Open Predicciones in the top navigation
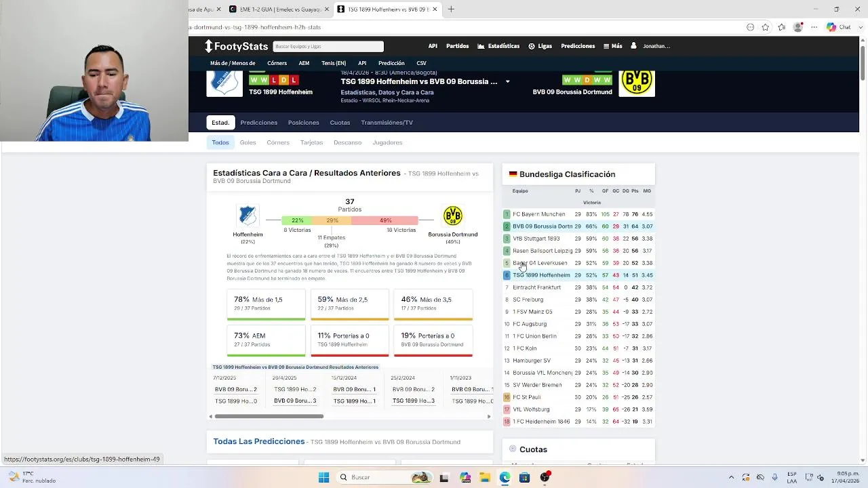 point(578,46)
